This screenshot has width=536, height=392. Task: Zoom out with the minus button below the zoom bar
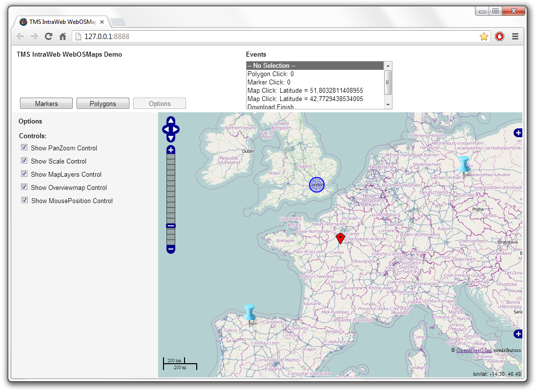(x=170, y=249)
